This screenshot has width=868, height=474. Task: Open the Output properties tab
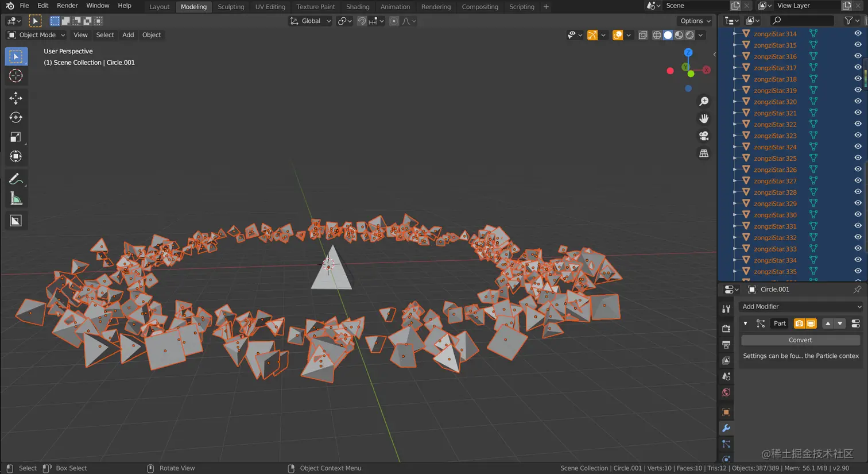(x=726, y=345)
